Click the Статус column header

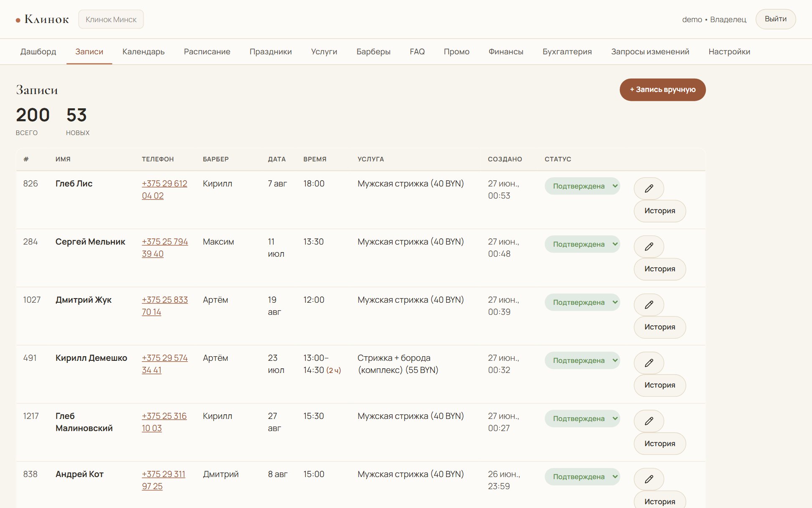tap(558, 159)
